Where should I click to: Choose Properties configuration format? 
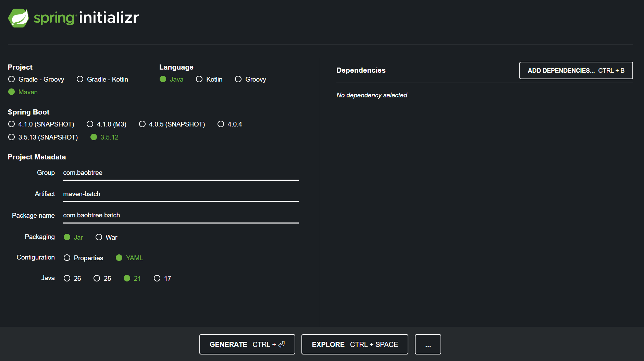[x=84, y=258]
